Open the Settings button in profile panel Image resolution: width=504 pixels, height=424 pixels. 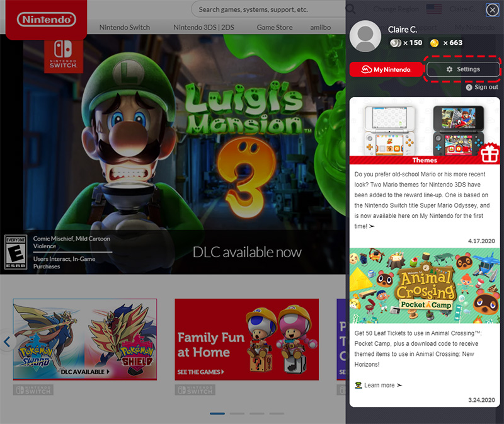tap(463, 69)
